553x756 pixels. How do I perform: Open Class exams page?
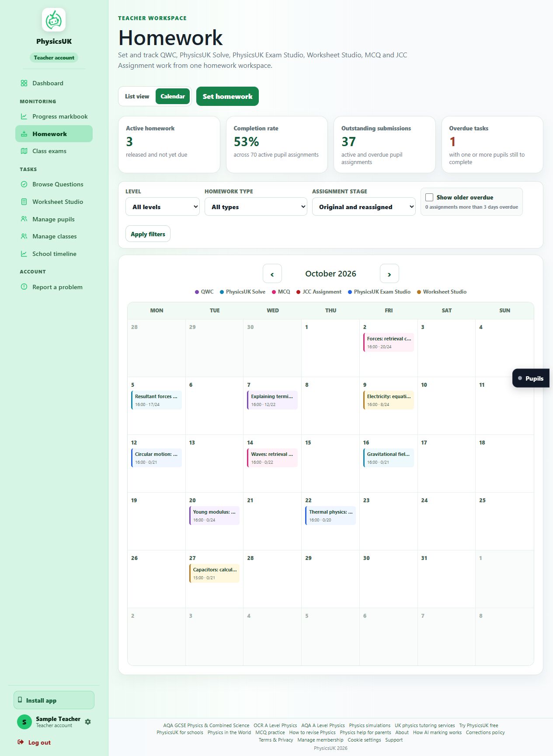[x=54, y=151]
